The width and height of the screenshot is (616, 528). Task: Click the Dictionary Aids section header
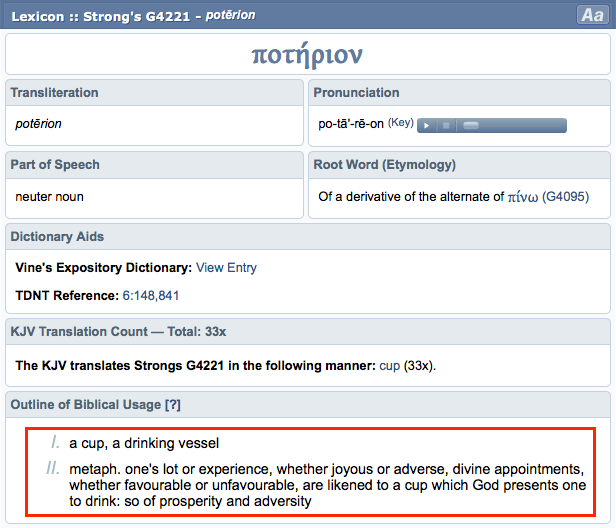57,237
